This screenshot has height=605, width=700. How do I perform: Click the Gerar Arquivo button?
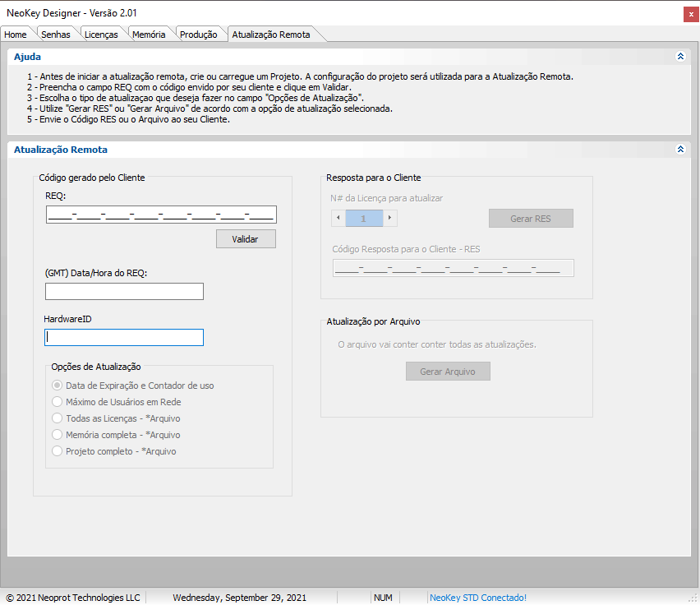coord(448,372)
